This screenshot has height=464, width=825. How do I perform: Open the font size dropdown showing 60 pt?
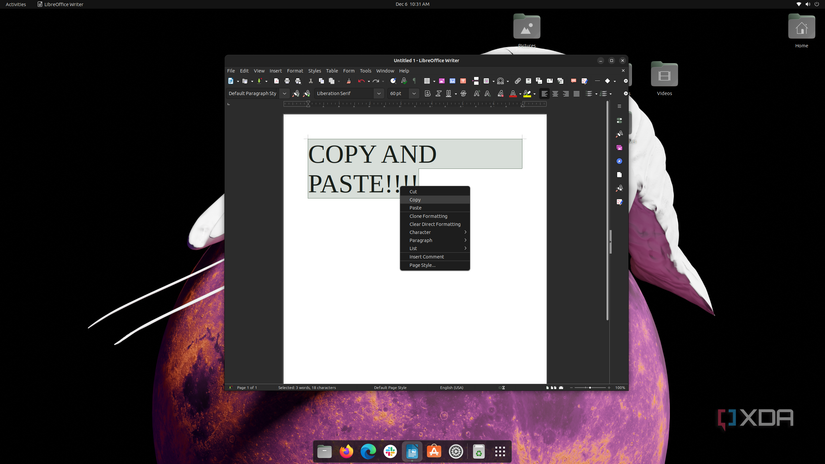414,93
